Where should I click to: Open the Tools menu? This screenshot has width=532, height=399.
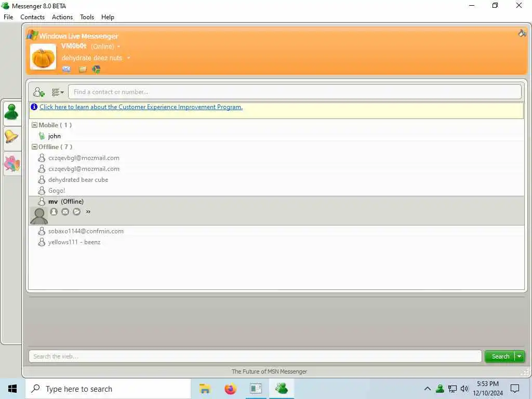[x=87, y=17]
